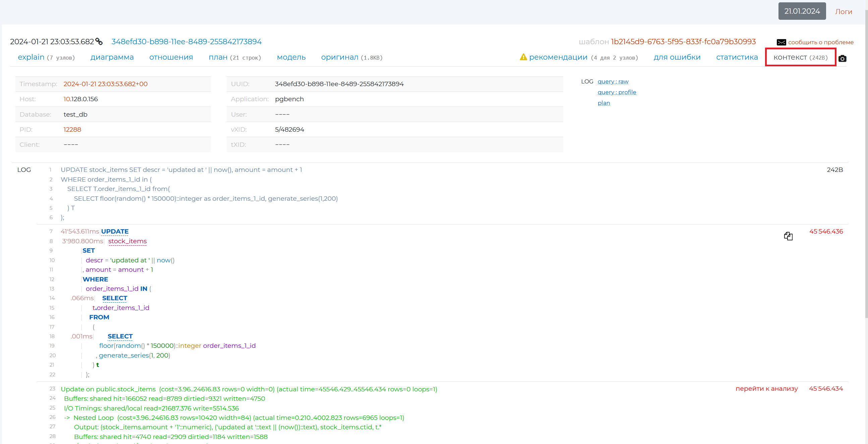Open the модель tab

point(291,57)
